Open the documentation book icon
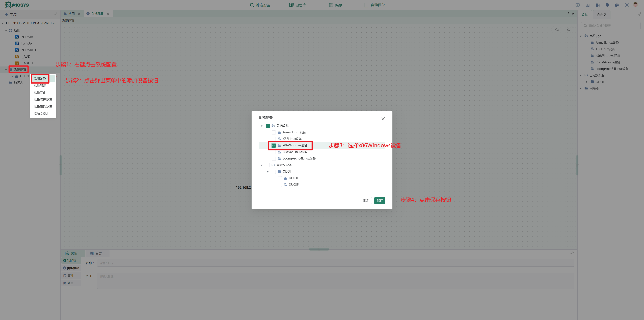The height and width of the screenshot is (320, 644). coord(587,5)
